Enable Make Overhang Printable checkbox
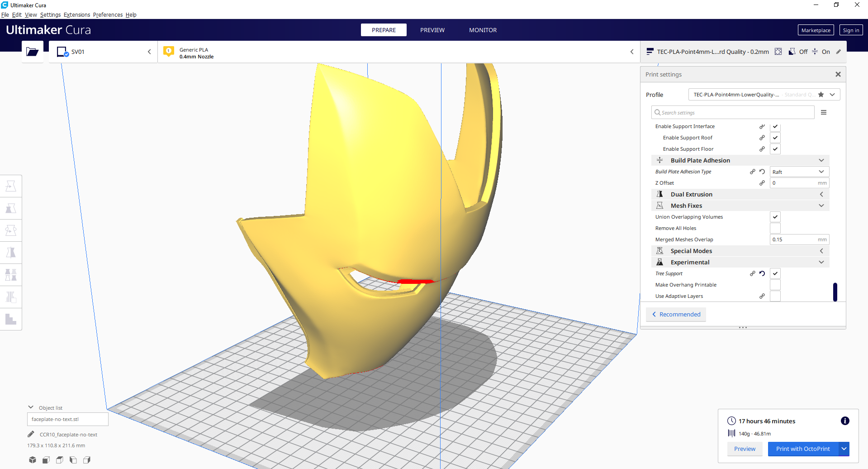Screen dimensions: 868x469 775,285
